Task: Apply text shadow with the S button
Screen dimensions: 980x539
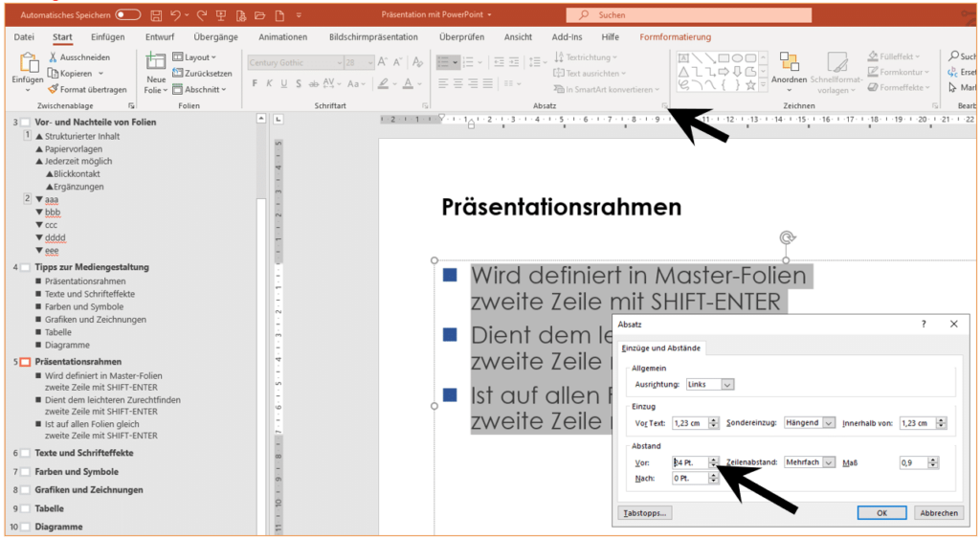Action: click(x=299, y=83)
